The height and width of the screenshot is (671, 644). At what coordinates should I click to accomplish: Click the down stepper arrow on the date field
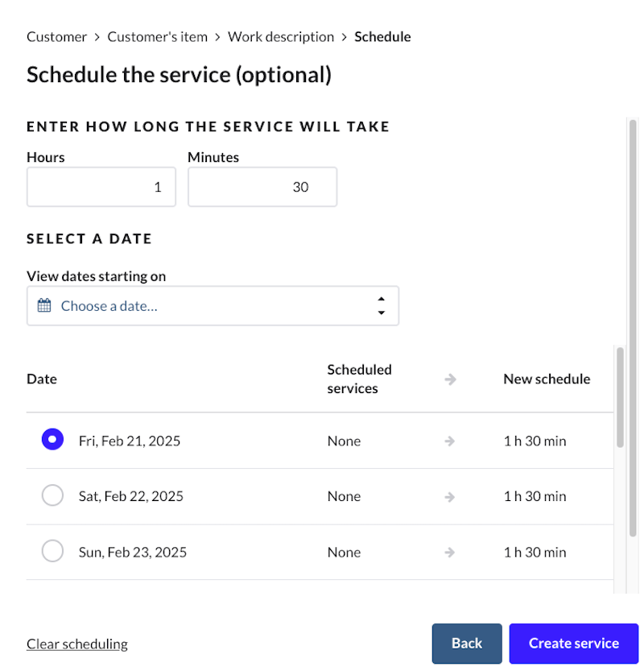(381, 312)
